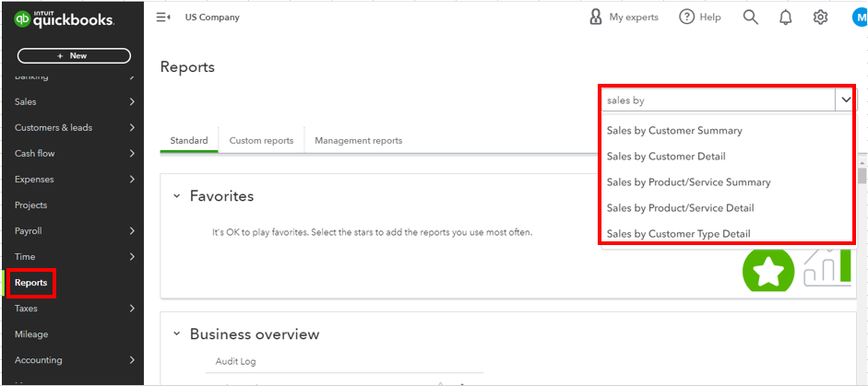The width and height of the screenshot is (868, 386).
Task: Open the Settings gear
Action: point(820,18)
